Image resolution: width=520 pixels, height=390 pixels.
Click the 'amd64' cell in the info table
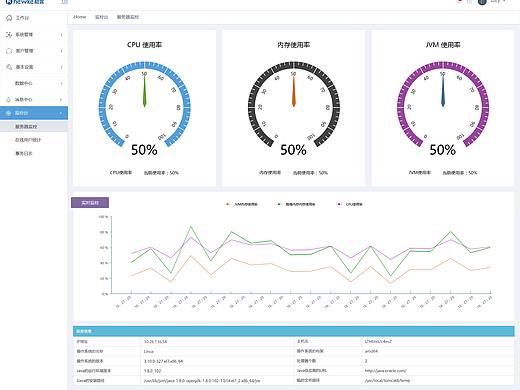click(371, 351)
